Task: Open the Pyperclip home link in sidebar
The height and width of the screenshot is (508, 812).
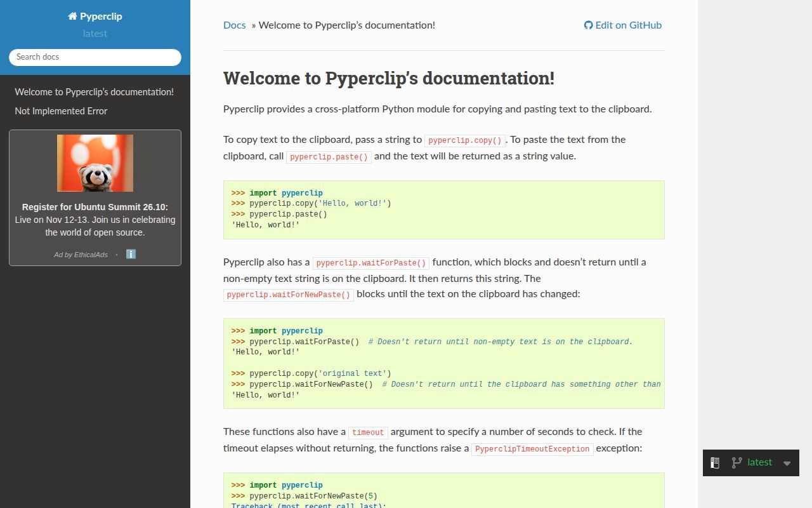Action: pyautogui.click(x=95, y=17)
